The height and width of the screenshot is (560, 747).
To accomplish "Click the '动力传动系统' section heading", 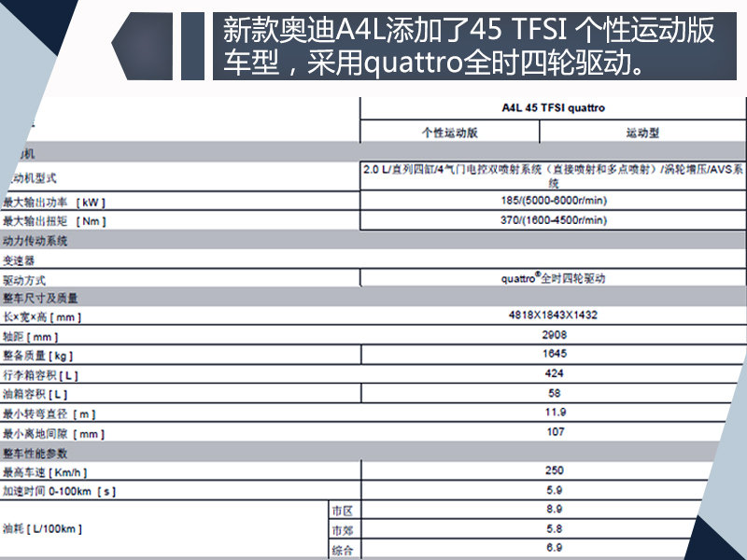I will (35, 241).
